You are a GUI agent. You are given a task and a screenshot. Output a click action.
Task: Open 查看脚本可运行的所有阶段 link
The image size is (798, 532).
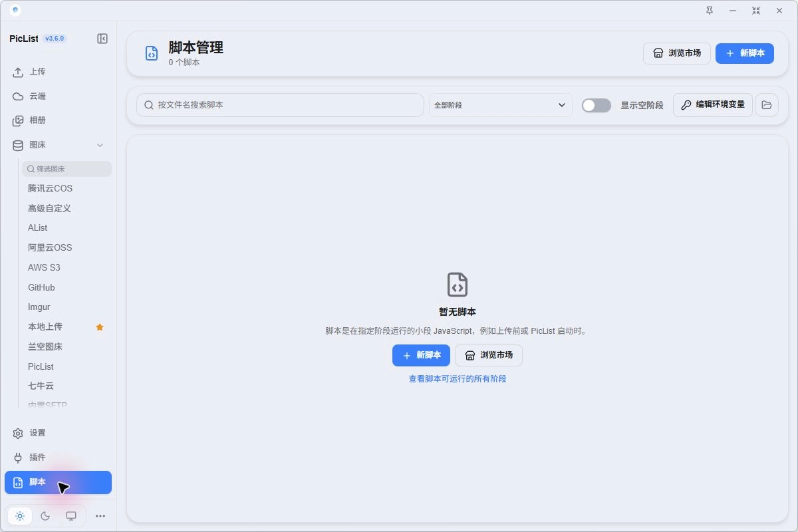pos(458,378)
